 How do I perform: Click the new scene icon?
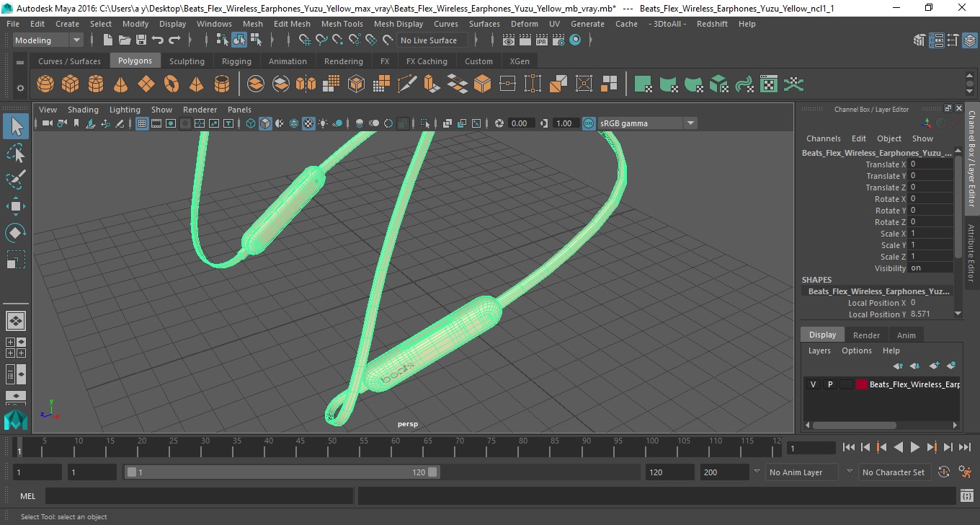(x=108, y=40)
